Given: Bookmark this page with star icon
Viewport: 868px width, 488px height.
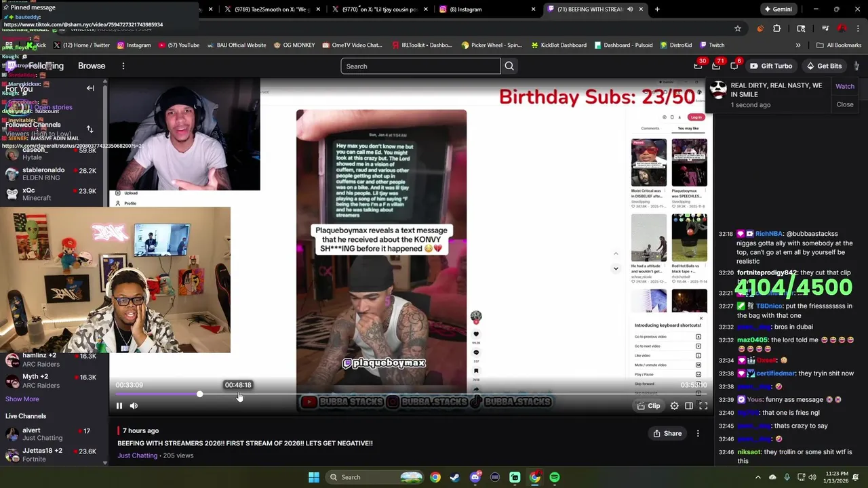Looking at the screenshot, I should click(738, 28).
